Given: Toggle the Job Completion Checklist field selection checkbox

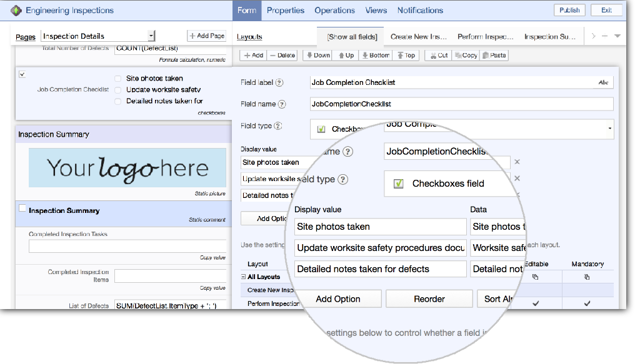Looking at the screenshot, I should click(22, 74).
